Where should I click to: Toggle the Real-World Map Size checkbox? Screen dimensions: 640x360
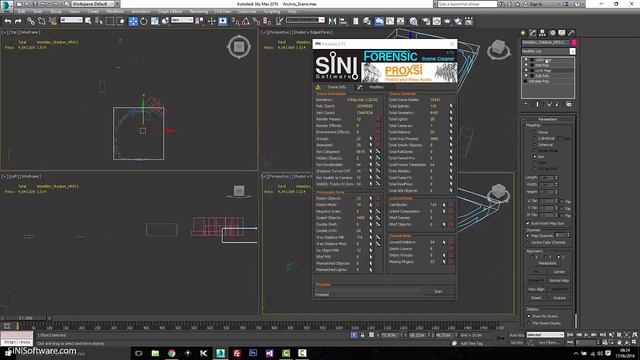tap(528, 223)
